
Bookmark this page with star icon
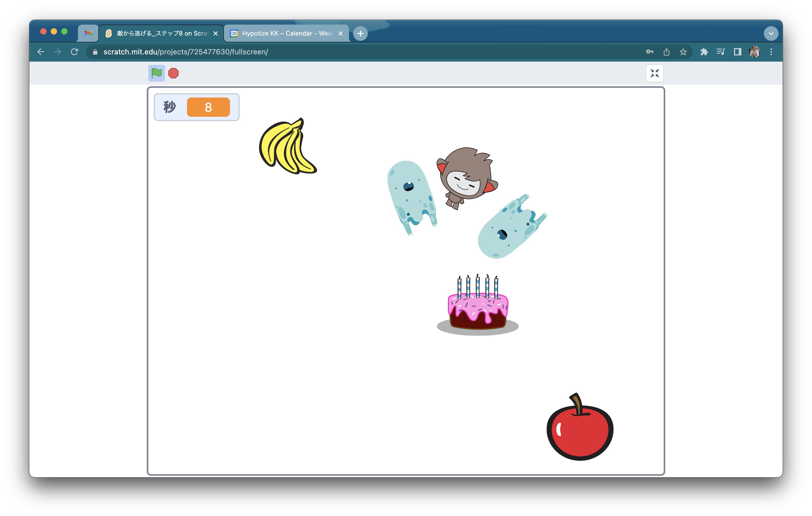click(683, 52)
